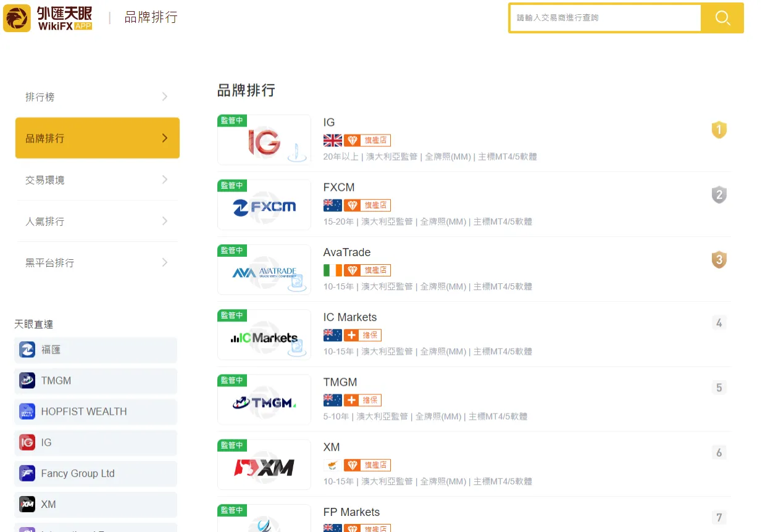Open HOPFIST WEALTH shortcut
The width and height of the screenshot is (773, 532).
tap(96, 412)
